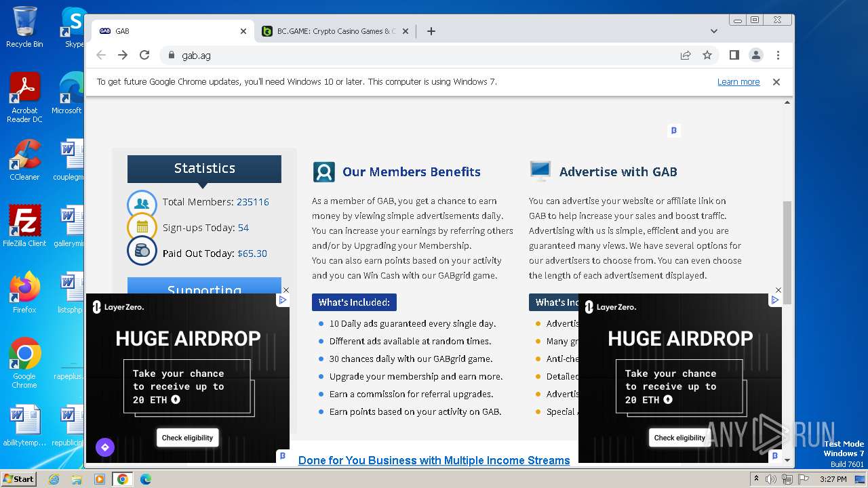The width and height of the screenshot is (868, 488).
Task: Click the '10 Daily ads guaranteed' list item
Action: [x=412, y=323]
